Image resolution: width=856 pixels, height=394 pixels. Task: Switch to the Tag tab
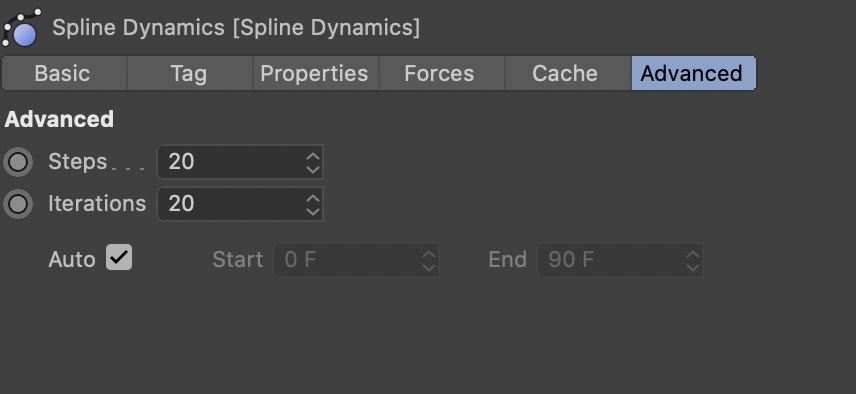pos(189,73)
